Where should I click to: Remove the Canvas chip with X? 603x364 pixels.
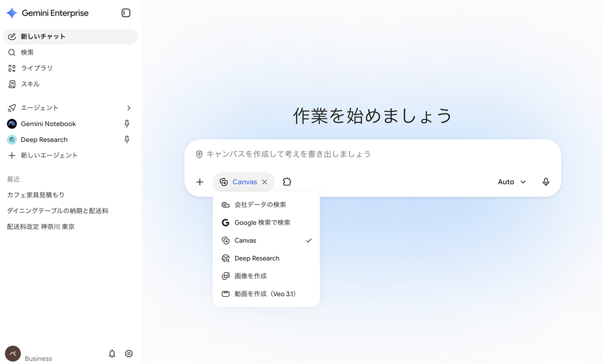(265, 182)
